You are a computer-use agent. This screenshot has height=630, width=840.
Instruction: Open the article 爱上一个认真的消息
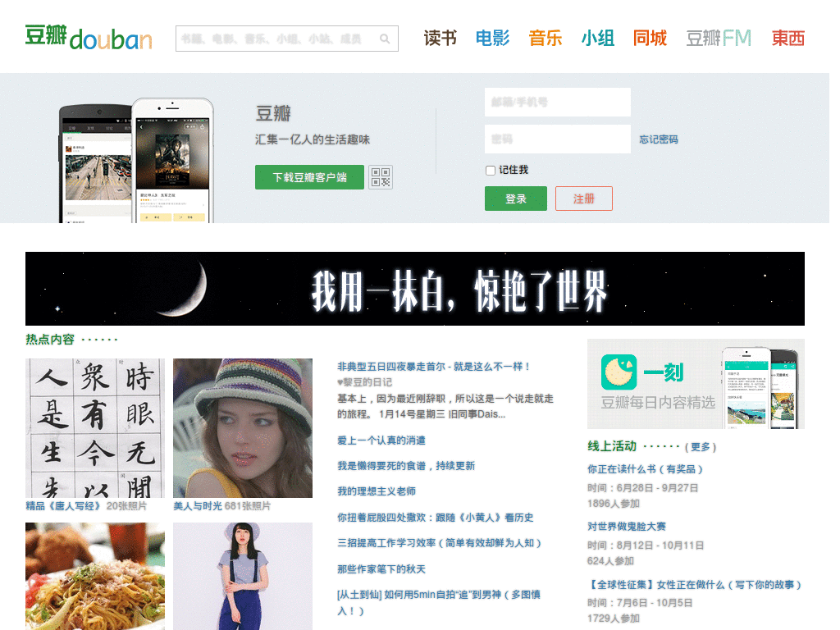383,441
